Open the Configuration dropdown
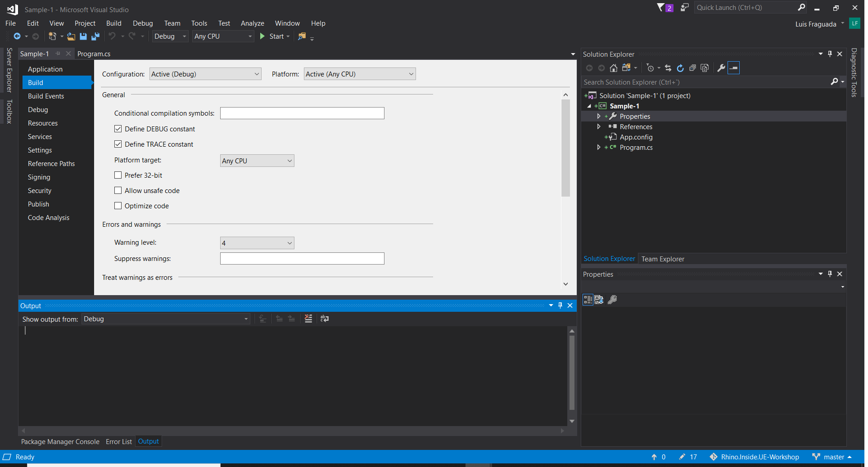Viewport: 868px width, 467px height. click(x=205, y=74)
